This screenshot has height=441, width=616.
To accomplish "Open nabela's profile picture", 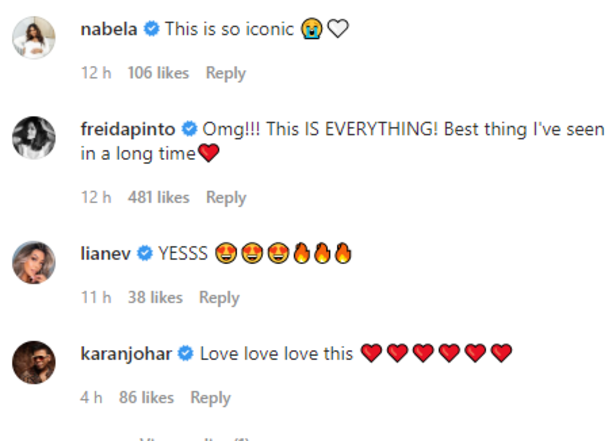I will 32,41.
